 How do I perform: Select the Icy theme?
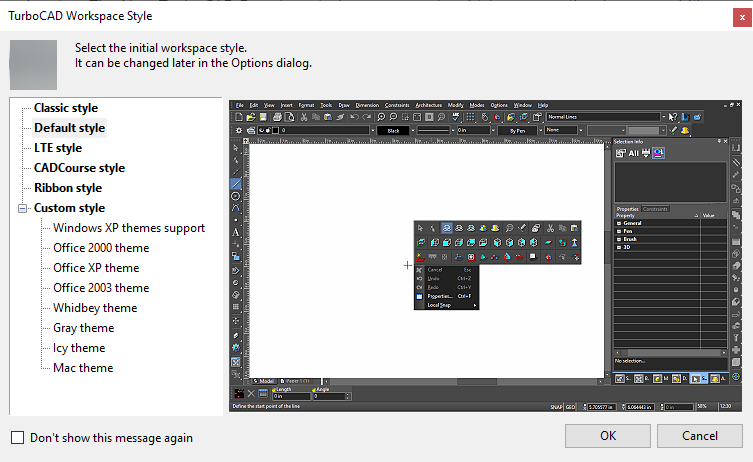tap(79, 348)
